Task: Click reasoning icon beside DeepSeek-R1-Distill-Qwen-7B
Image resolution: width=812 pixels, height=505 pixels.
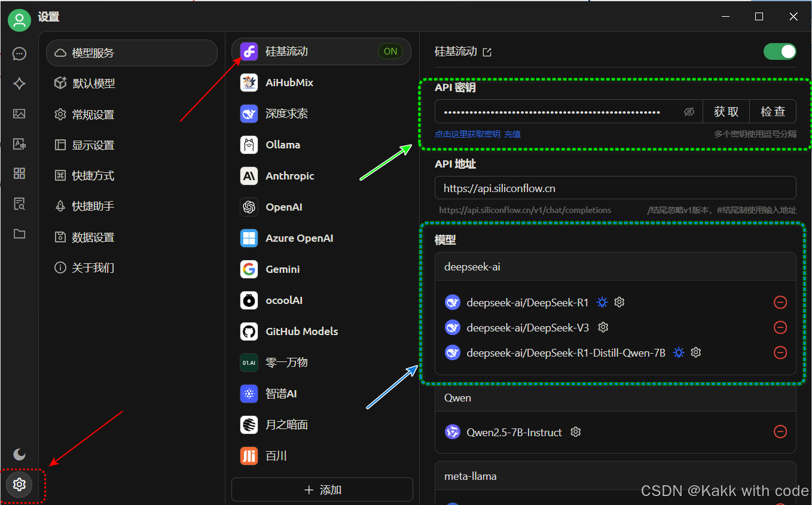Action: [678, 352]
